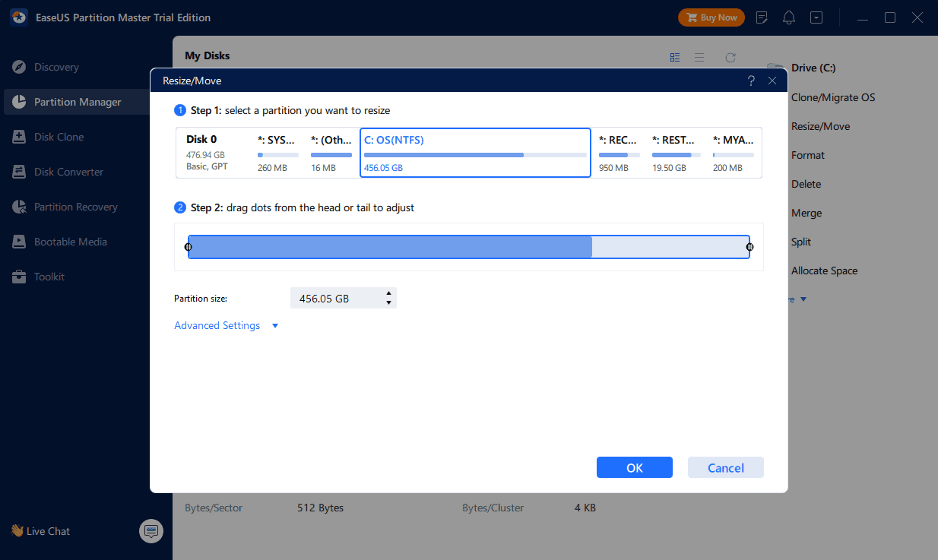Refresh the My Disks list
Viewport: 938px width, 560px height.
click(x=730, y=57)
